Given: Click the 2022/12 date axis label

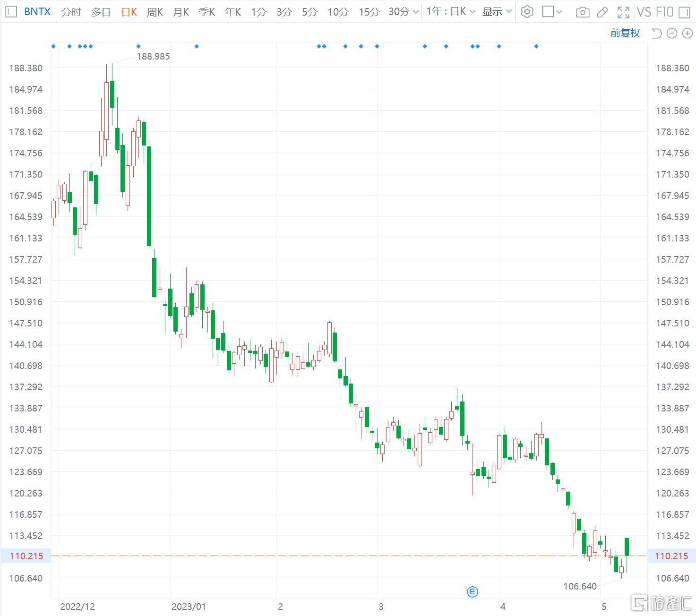Looking at the screenshot, I should (x=77, y=607).
